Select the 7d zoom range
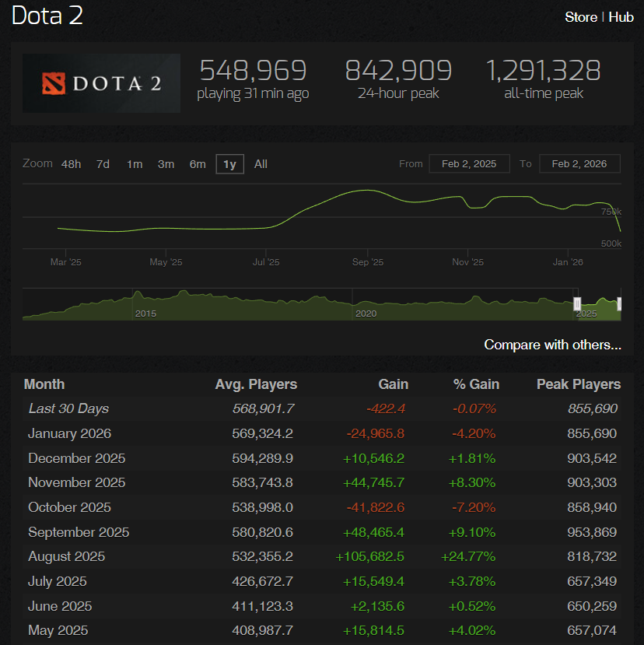644x645 pixels. (x=102, y=163)
